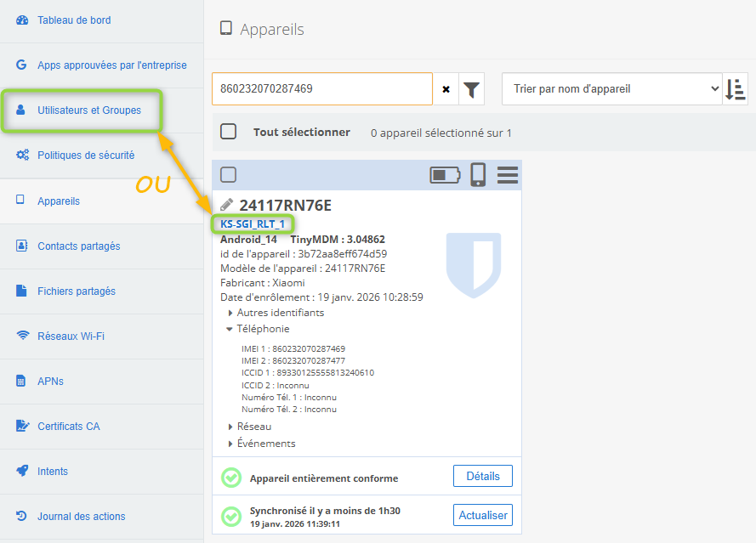
Task: Click the smartphone icon on device card
Action: pos(478,174)
